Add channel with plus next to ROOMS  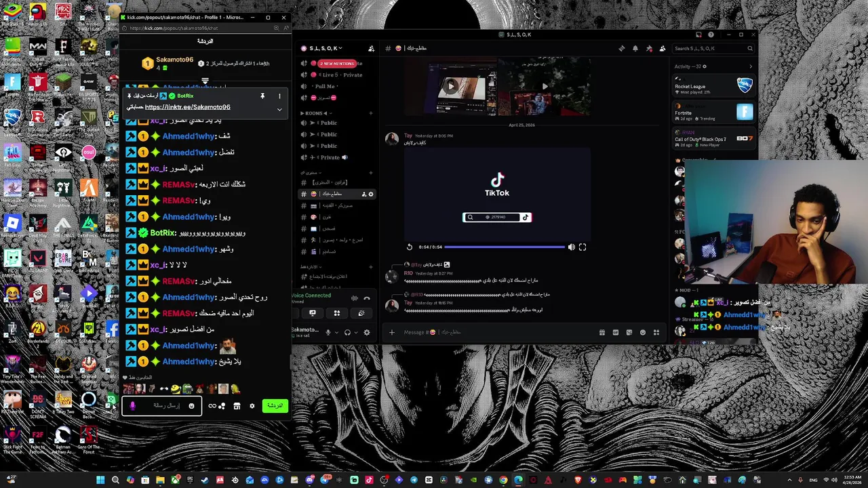[x=372, y=113]
